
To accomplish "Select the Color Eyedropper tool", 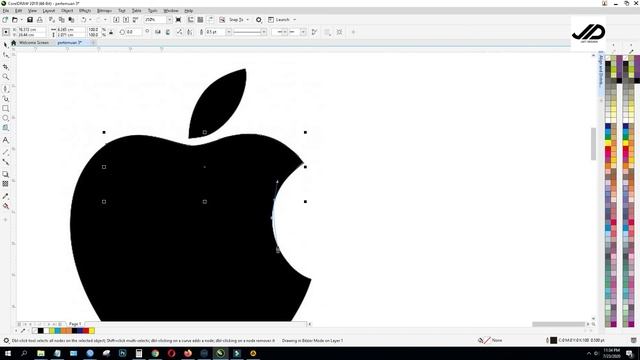I will [5, 196].
